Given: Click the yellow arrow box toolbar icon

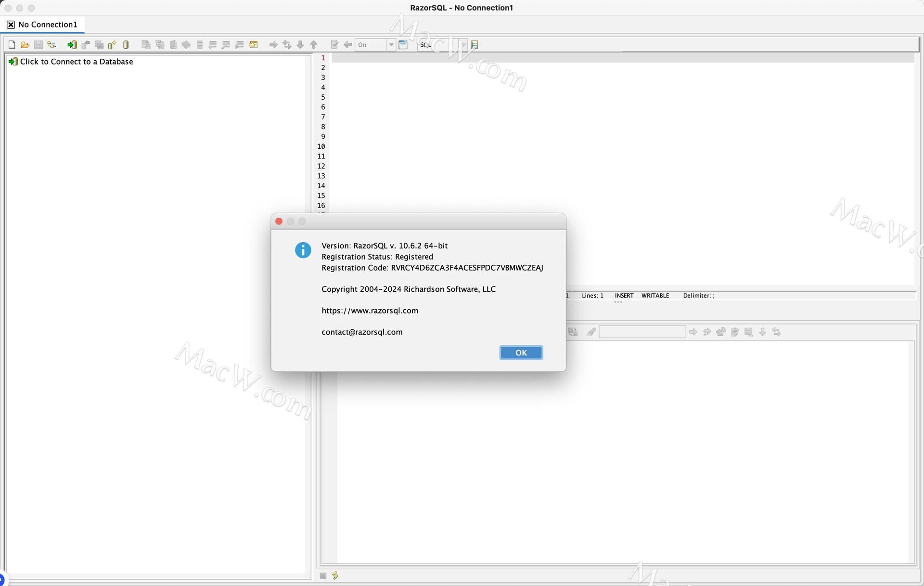Looking at the screenshot, I should coord(254,45).
